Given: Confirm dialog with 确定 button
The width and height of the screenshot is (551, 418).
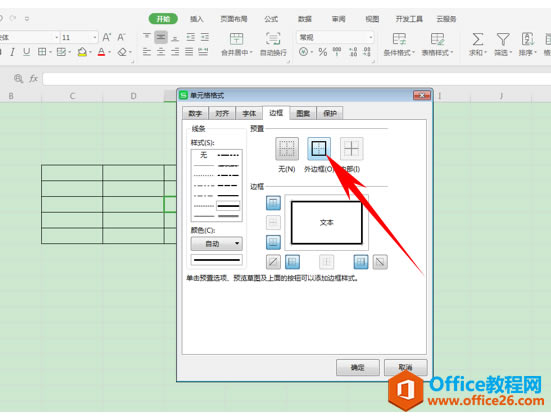Looking at the screenshot, I should tap(358, 367).
